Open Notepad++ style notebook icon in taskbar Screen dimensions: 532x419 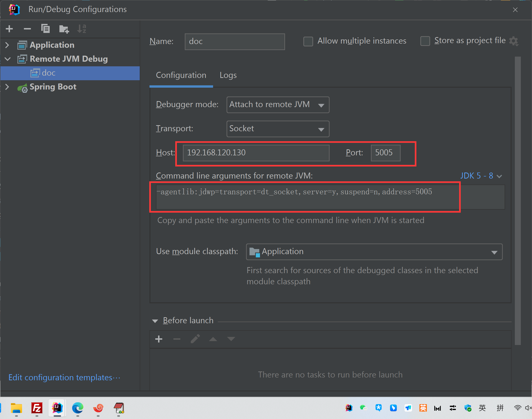pyautogui.click(x=119, y=408)
